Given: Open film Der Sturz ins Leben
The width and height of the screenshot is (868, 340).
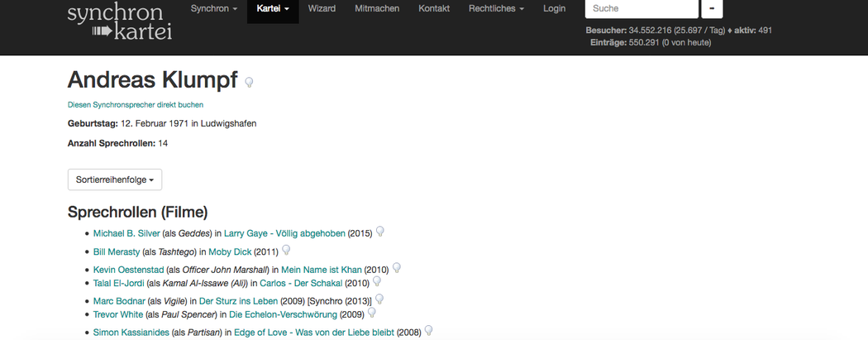Looking at the screenshot, I should (x=240, y=301).
